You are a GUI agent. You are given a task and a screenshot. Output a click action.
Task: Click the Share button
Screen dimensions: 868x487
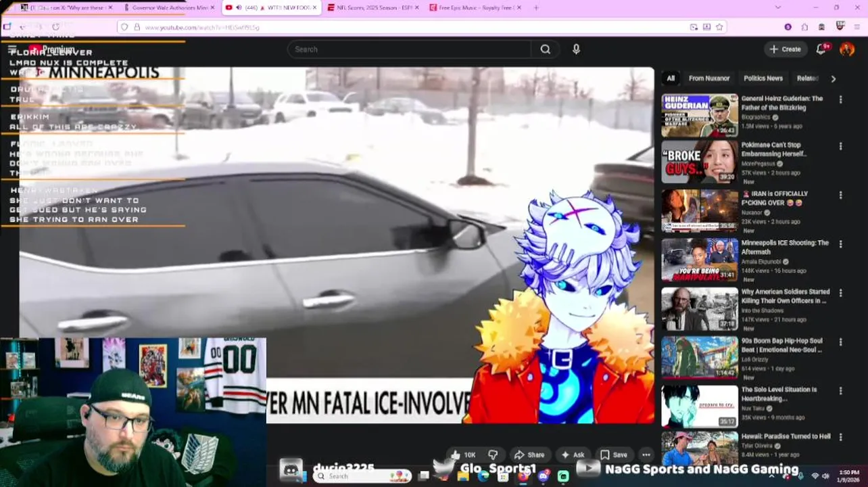(x=529, y=455)
